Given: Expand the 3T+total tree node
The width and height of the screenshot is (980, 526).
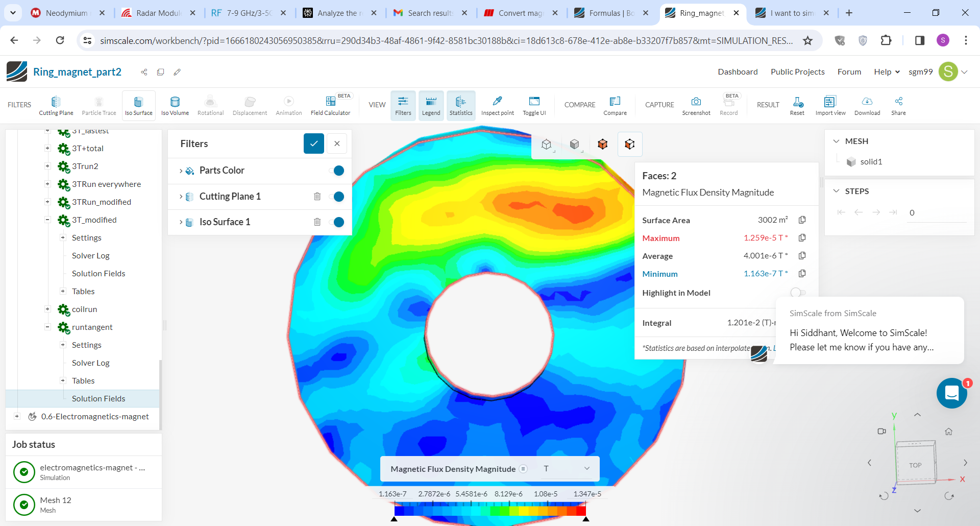Looking at the screenshot, I should [x=47, y=149].
